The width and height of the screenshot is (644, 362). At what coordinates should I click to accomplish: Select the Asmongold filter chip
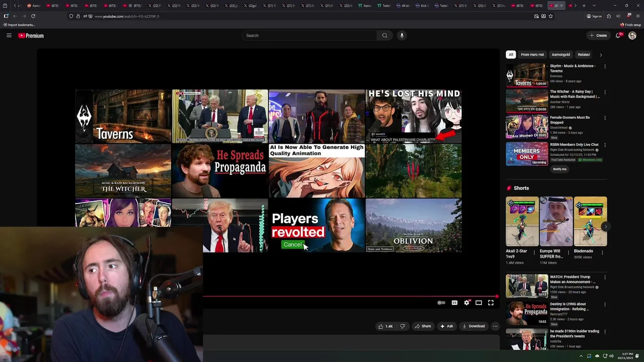[x=560, y=55]
